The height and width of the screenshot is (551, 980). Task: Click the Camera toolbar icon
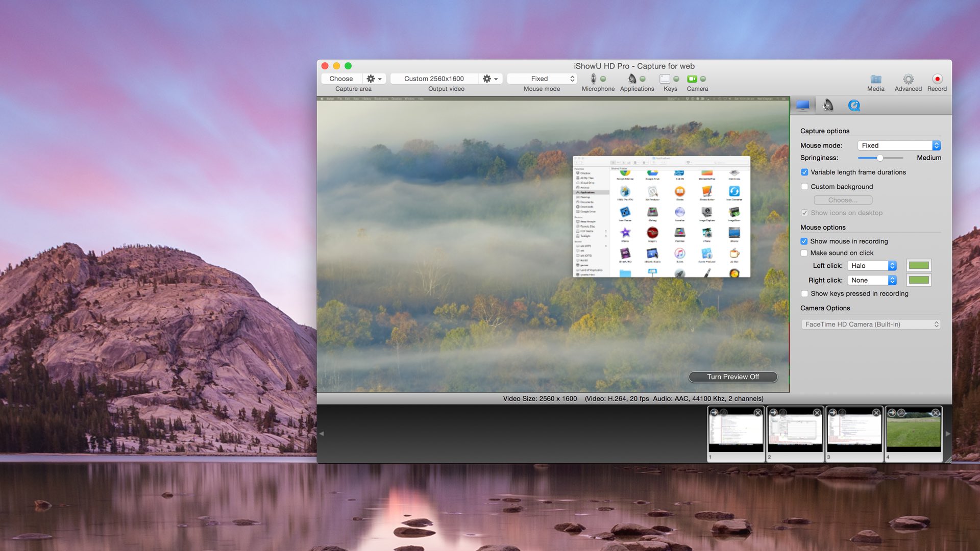(692, 79)
